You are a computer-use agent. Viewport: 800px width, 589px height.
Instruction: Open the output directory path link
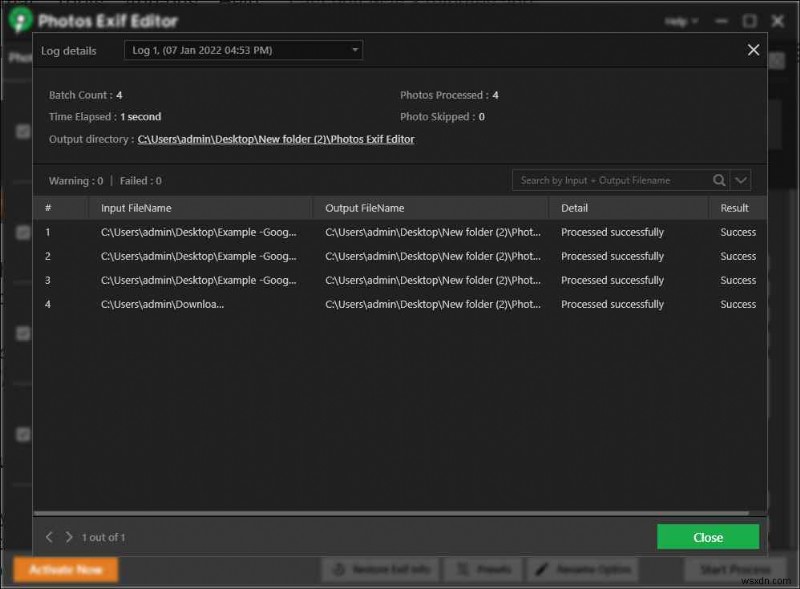pyautogui.click(x=276, y=139)
